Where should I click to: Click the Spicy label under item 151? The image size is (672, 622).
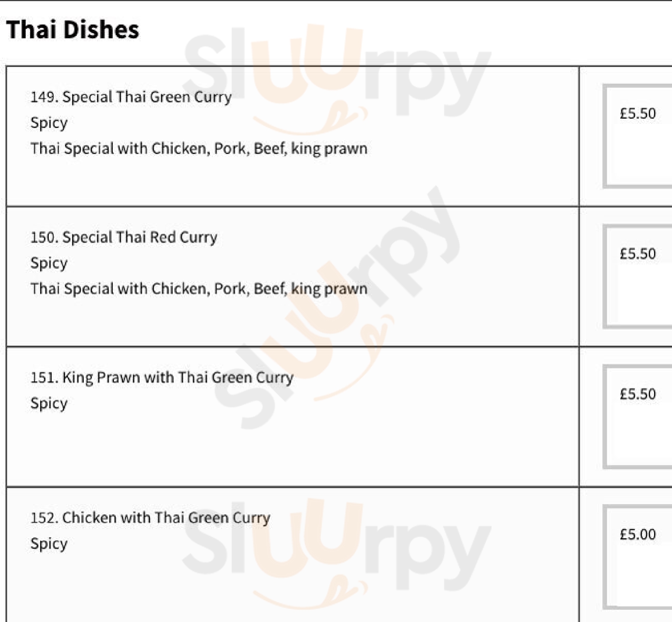49,403
